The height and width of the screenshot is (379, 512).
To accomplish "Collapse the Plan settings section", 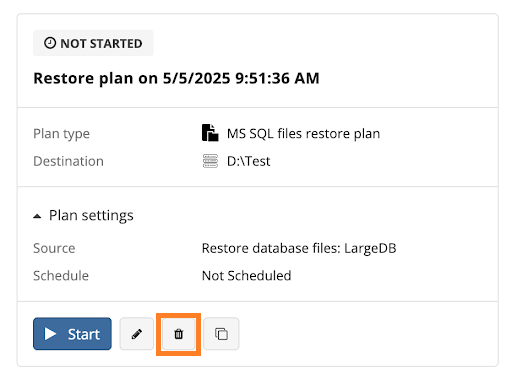I will coord(37,216).
